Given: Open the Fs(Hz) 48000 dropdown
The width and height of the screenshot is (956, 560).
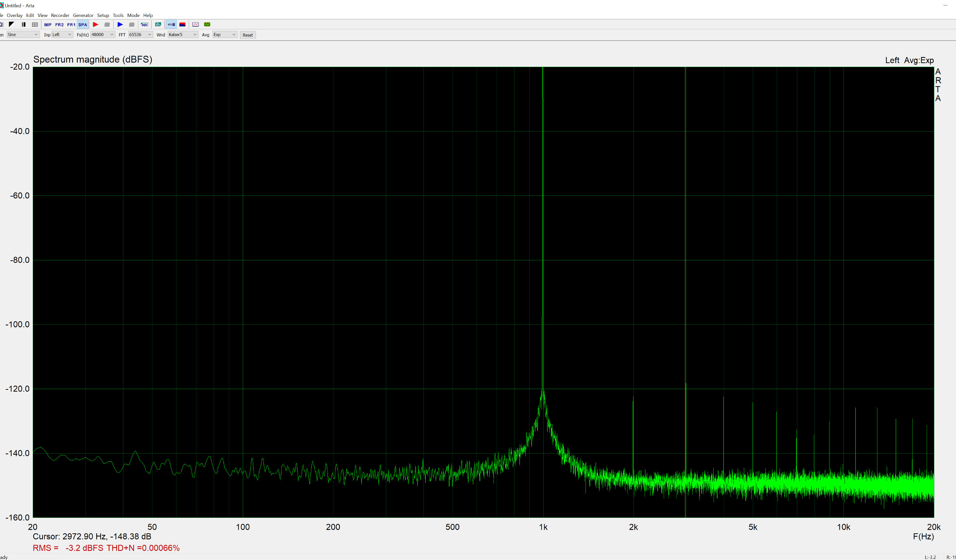Looking at the screenshot, I should (x=103, y=35).
